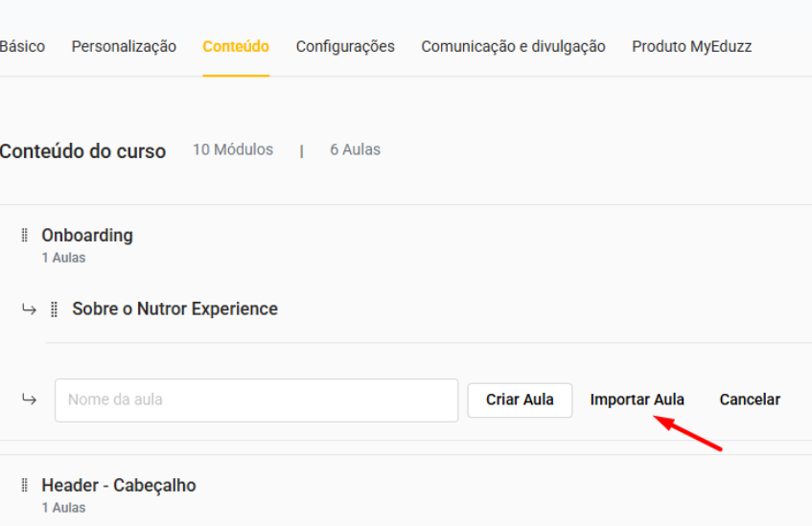Image resolution: width=812 pixels, height=526 pixels.
Task: Click the Onboarding module drag handle
Action: [24, 236]
